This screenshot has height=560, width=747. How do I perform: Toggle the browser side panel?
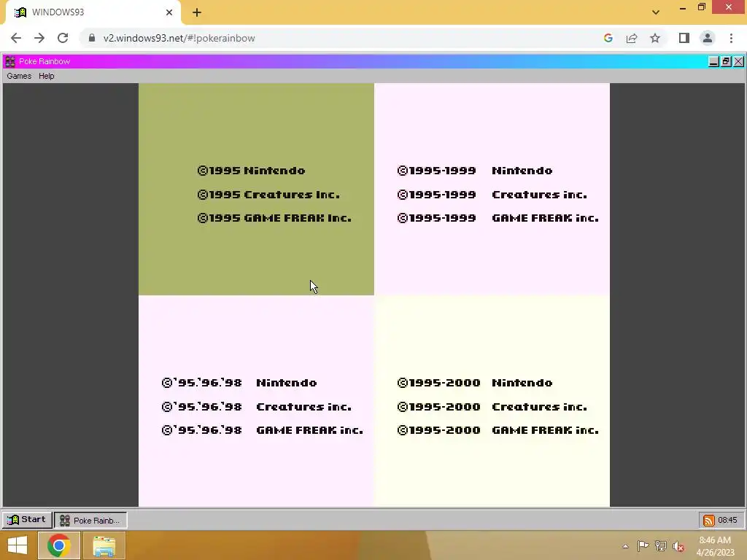click(684, 38)
